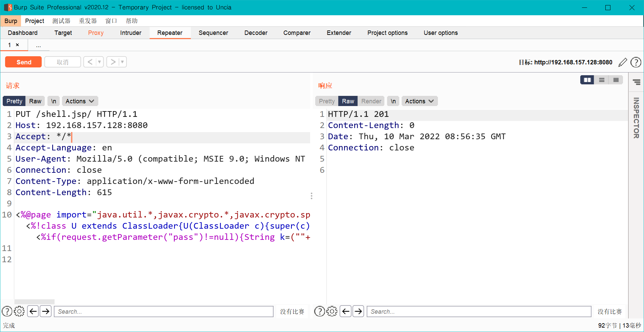
Task: Toggle \n display in response panel
Action: tap(393, 101)
